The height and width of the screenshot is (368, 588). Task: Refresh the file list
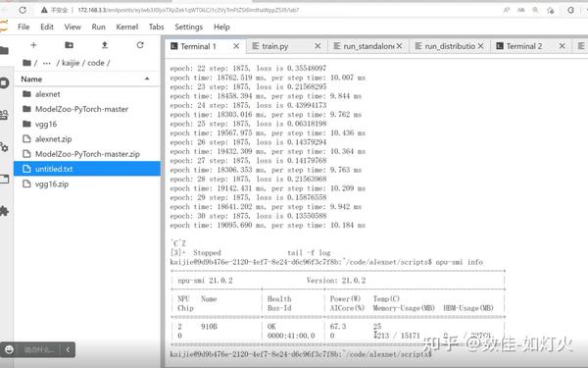click(x=140, y=45)
